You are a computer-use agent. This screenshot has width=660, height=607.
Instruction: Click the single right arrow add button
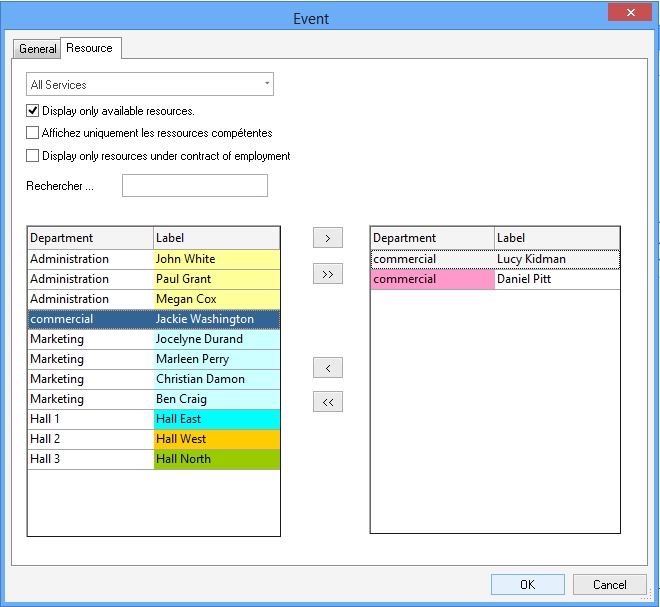327,238
